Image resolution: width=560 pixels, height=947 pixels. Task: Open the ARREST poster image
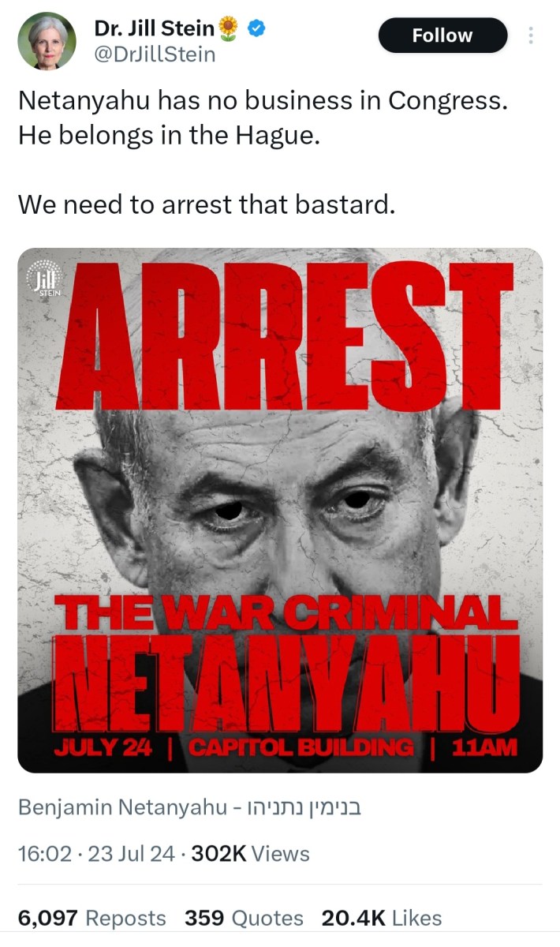pos(280,510)
